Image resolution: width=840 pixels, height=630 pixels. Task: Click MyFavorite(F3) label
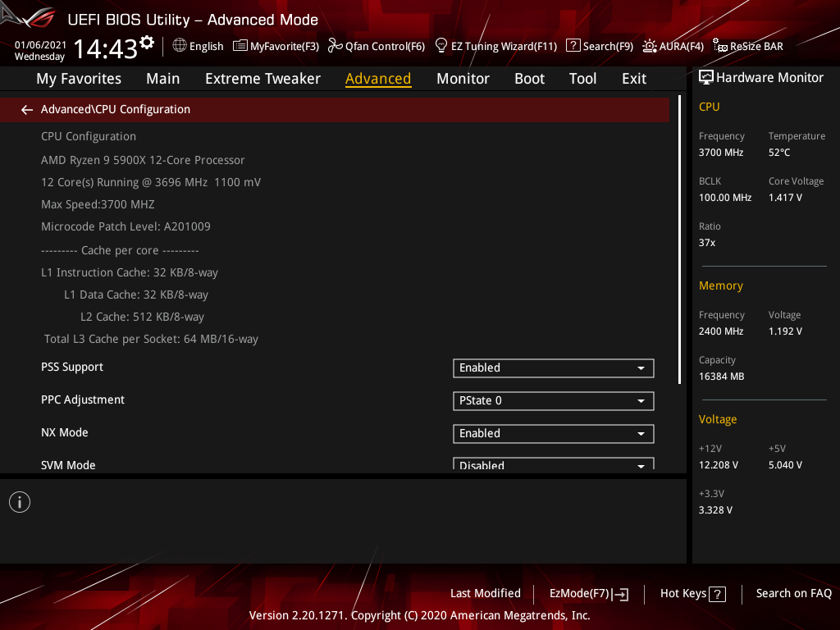point(285,47)
